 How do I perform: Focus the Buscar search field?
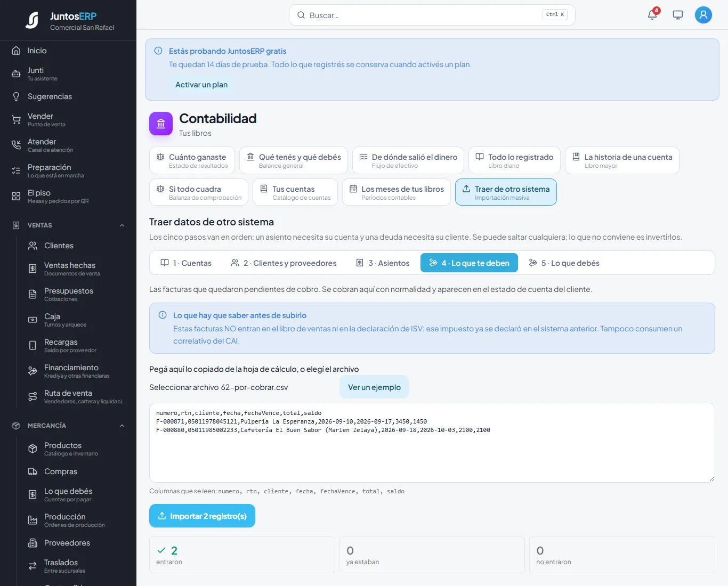[x=432, y=15]
